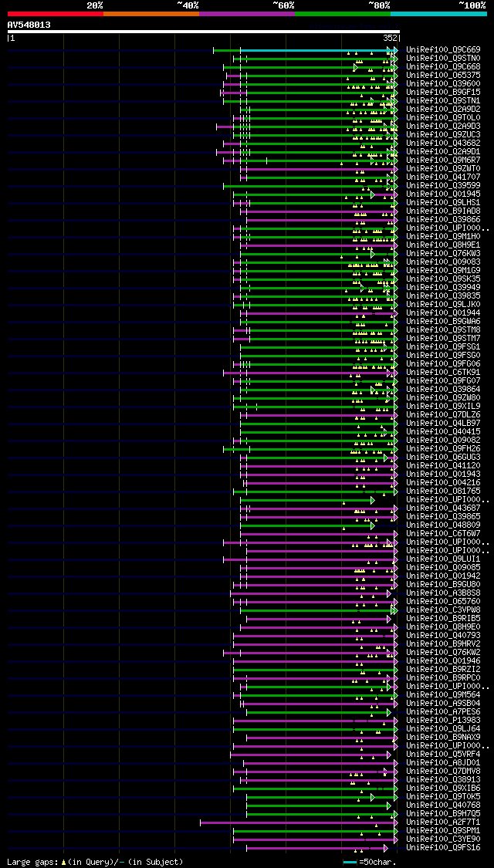The image size is (494, 868).
Task: Select hit label UniRef100_Q9SK35
Action: click(443, 279)
